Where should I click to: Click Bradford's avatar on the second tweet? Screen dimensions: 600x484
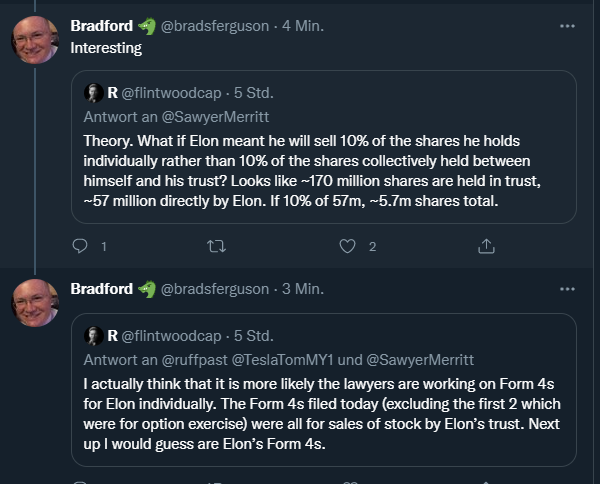tap(35, 302)
